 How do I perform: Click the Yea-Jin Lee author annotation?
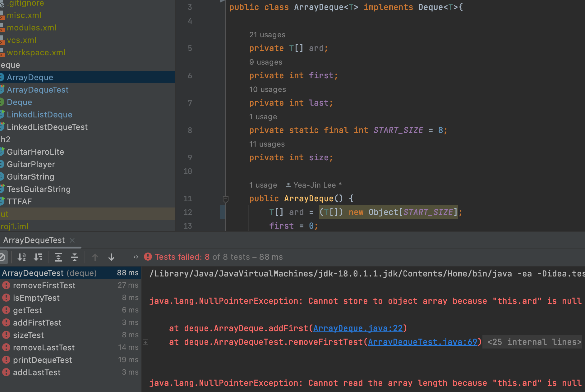pyautogui.click(x=314, y=185)
